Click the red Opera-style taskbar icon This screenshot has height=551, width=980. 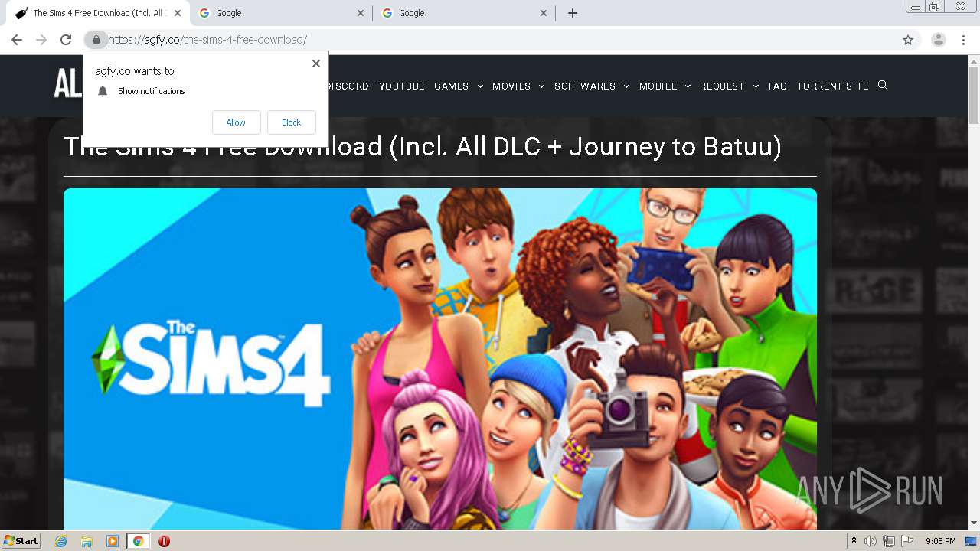click(x=164, y=541)
